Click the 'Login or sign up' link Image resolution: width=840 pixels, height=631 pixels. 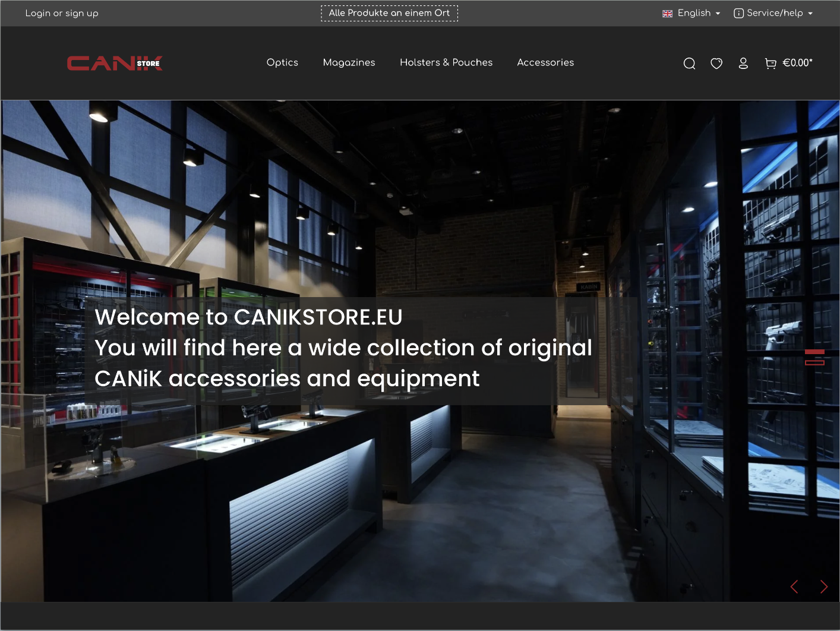[x=61, y=13]
